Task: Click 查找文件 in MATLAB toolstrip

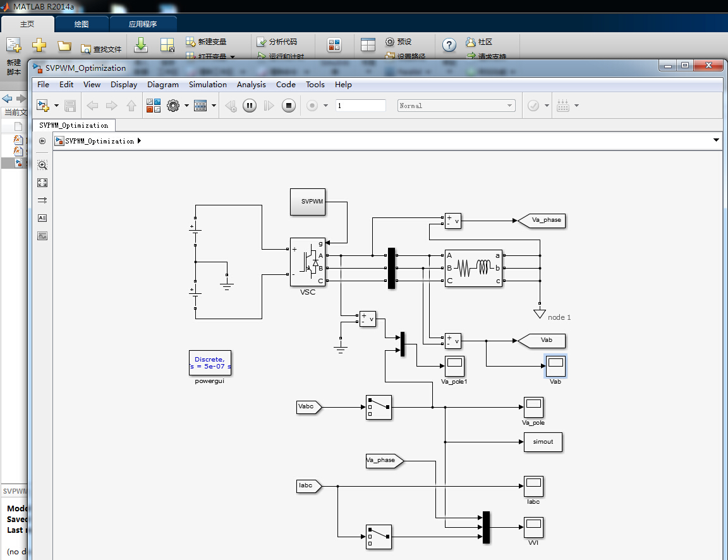Action: click(101, 49)
